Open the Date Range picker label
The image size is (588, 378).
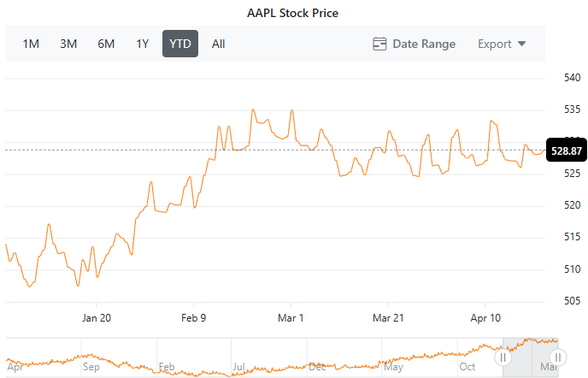424,44
